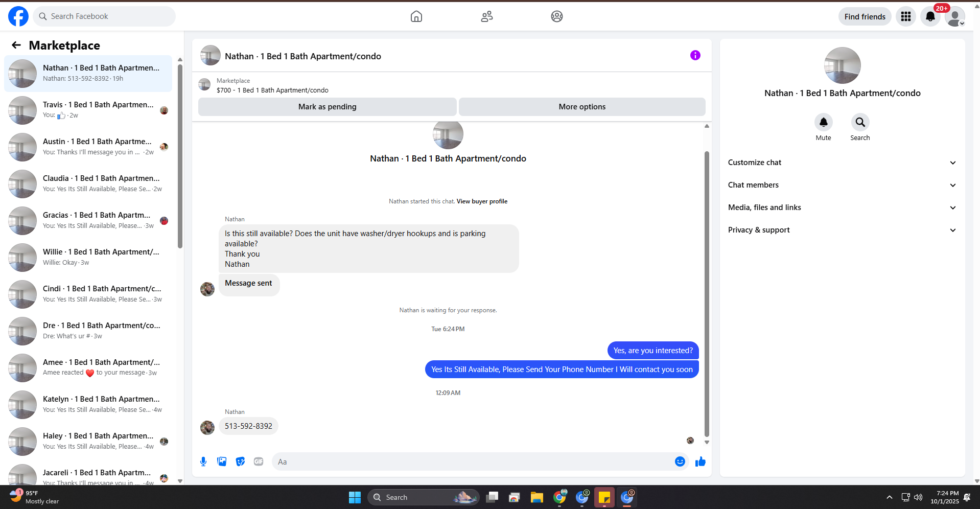Image resolution: width=980 pixels, height=509 pixels.
Task: Open Task View in the taskbar
Action: [x=492, y=497]
